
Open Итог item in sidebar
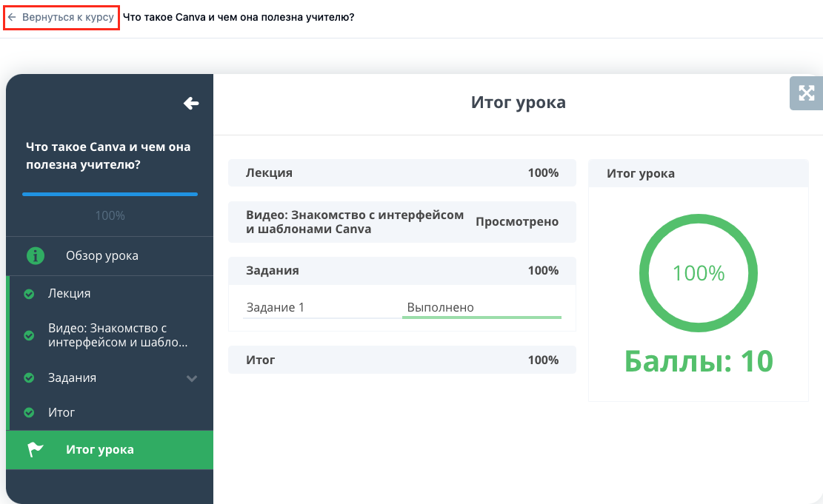pos(110,413)
